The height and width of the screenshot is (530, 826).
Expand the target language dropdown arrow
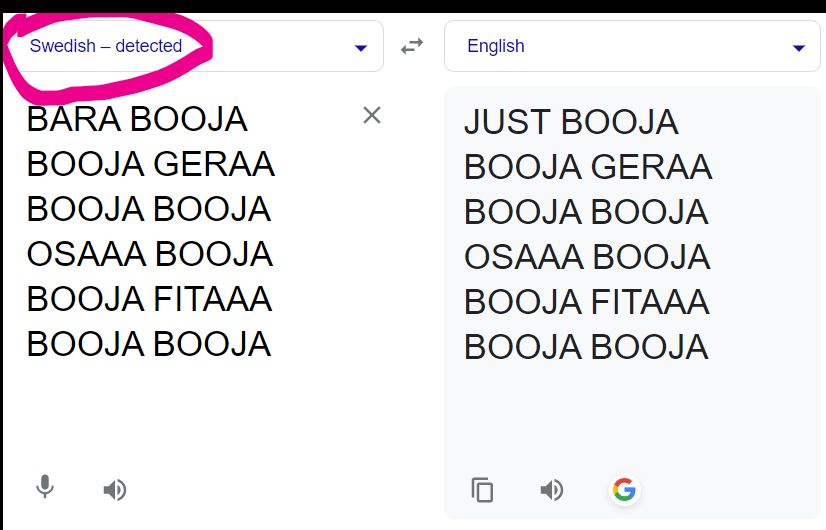798,48
